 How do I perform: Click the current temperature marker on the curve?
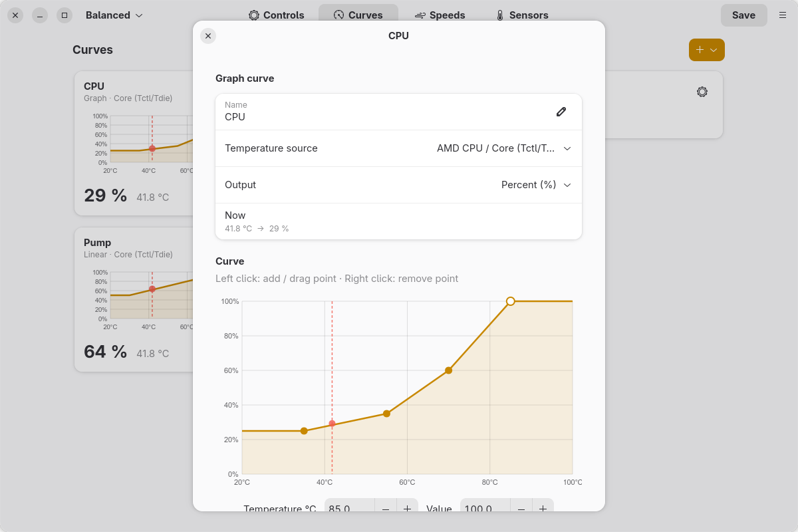pyautogui.click(x=332, y=424)
